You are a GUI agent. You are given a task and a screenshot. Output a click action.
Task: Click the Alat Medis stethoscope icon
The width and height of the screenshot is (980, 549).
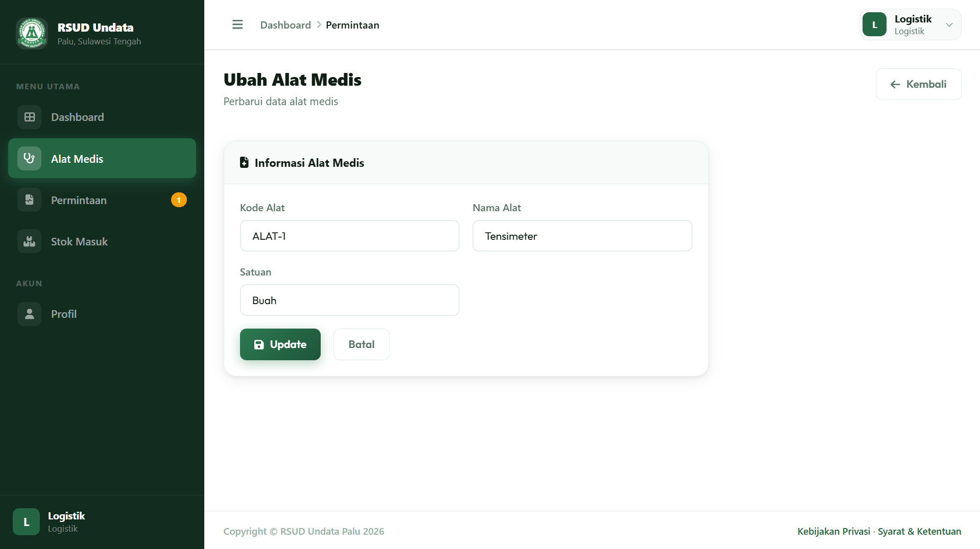point(30,158)
